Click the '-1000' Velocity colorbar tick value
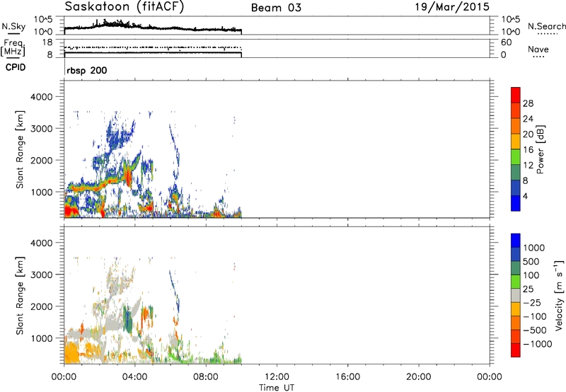Viewport: 566px width, 392px height. pos(537,344)
